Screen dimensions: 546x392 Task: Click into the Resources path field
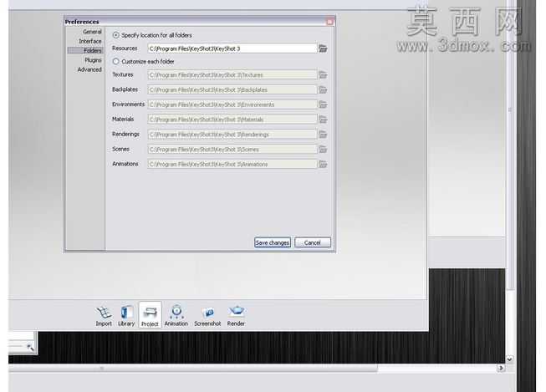(x=232, y=48)
